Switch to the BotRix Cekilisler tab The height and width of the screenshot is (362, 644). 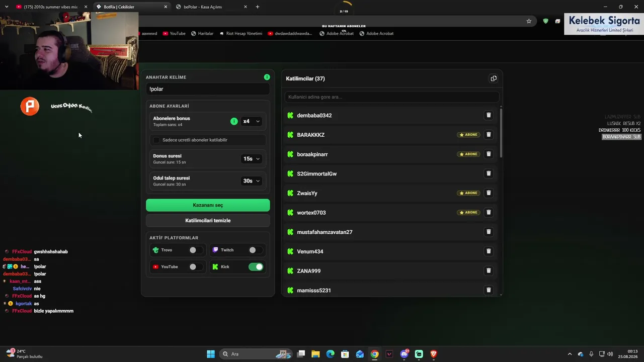click(x=132, y=7)
